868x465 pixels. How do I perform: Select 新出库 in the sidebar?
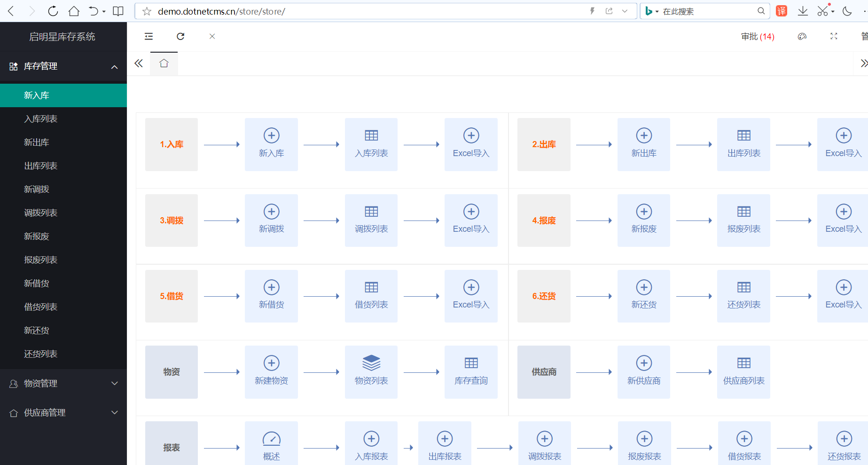coord(63,142)
